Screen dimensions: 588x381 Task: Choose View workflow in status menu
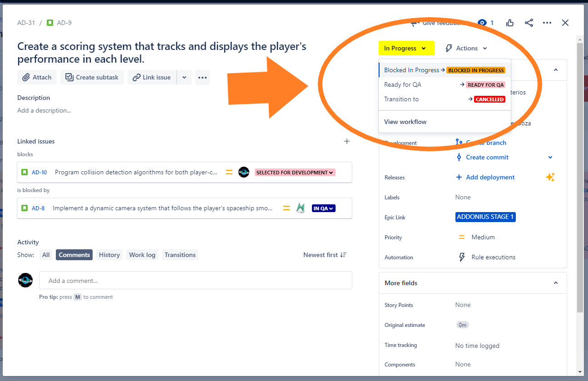(405, 122)
